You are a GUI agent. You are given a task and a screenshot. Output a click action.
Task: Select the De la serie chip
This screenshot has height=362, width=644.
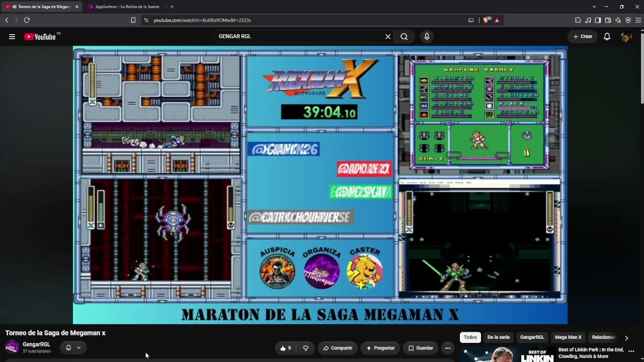[498, 337]
